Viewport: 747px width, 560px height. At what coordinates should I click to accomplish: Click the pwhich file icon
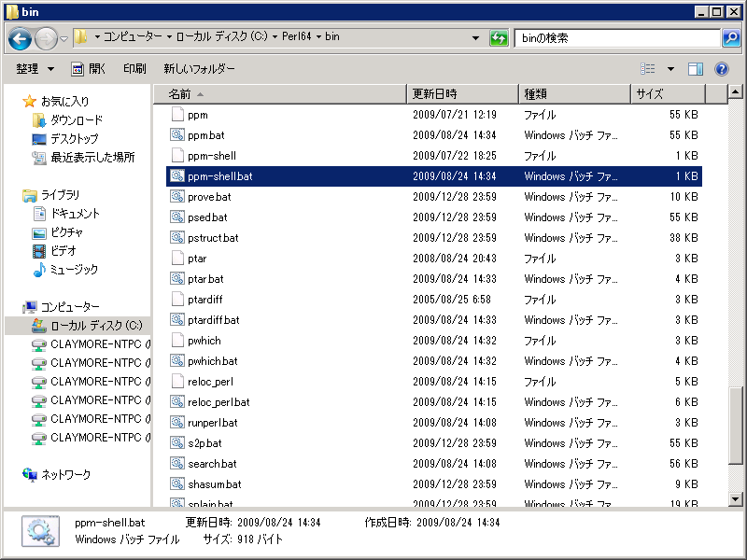point(177,340)
